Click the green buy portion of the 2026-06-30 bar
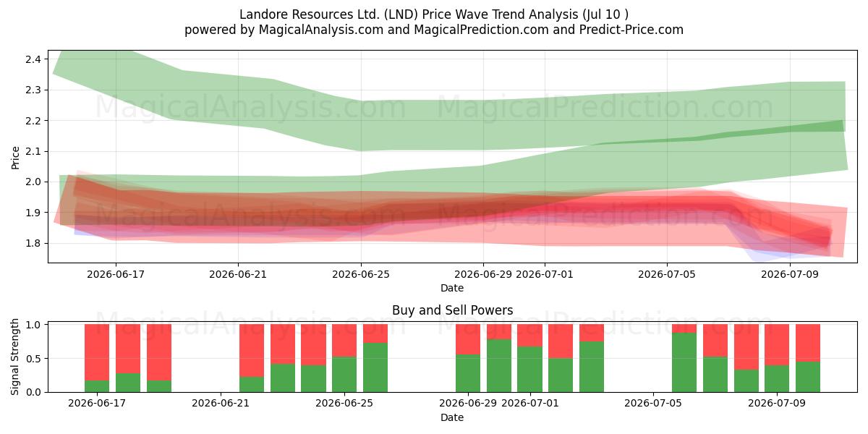868x434 pixels. pyautogui.click(x=499, y=365)
